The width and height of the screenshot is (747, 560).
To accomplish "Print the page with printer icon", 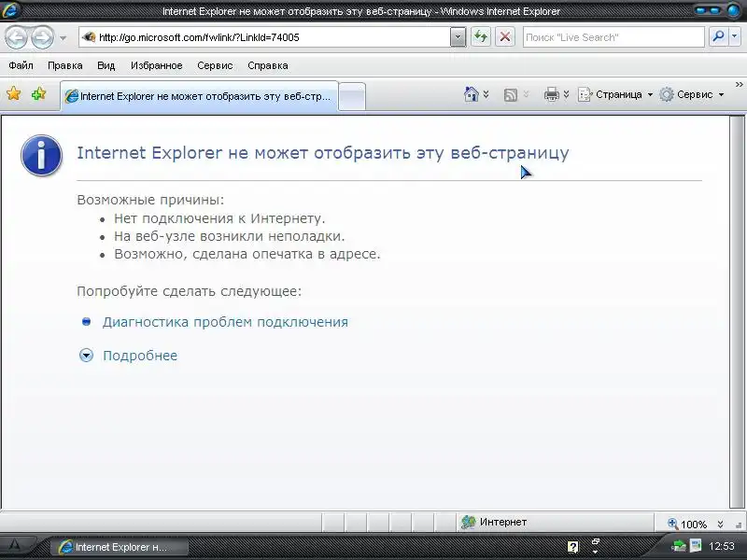I will (551, 94).
